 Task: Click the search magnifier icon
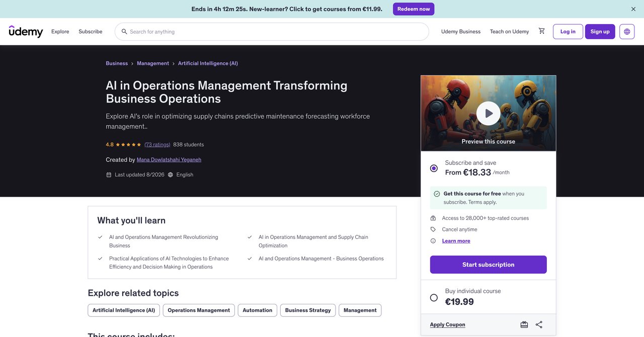(124, 32)
